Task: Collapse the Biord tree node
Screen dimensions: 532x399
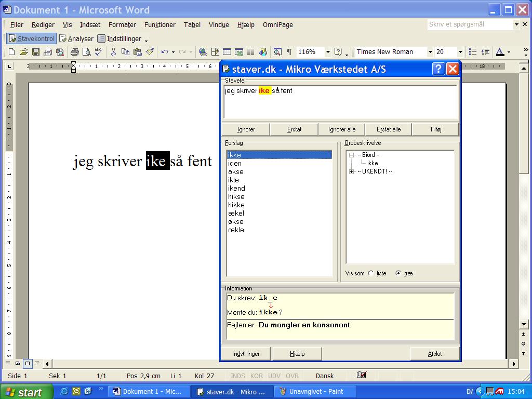Action: [352, 155]
